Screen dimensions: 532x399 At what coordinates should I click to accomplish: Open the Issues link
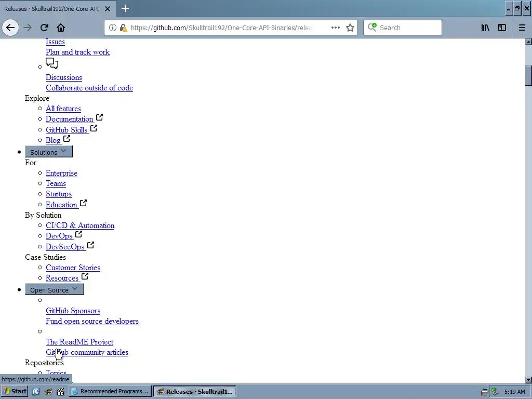pos(55,42)
